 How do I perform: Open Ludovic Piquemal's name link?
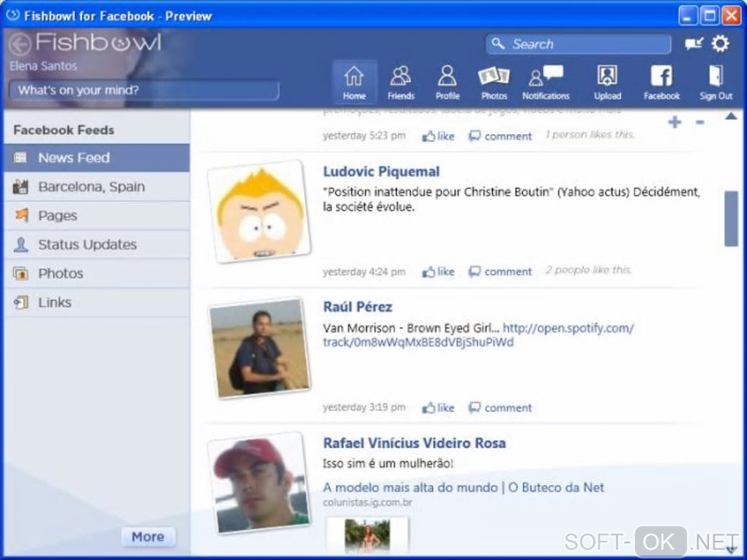coord(381,171)
